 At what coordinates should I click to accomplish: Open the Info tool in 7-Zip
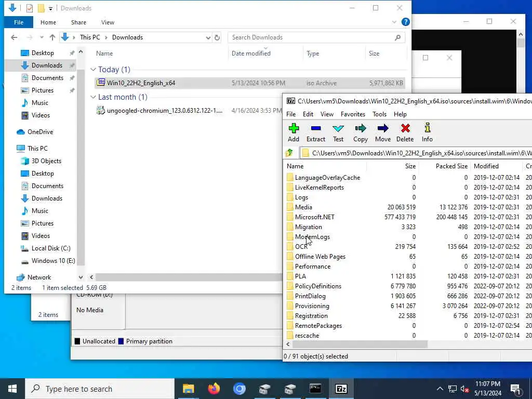point(427,132)
